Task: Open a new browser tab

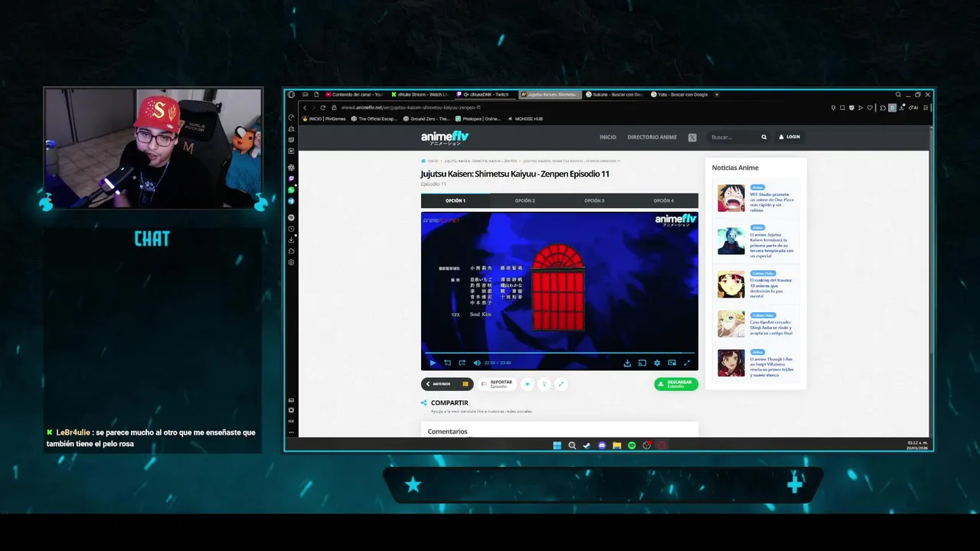Action: click(717, 94)
